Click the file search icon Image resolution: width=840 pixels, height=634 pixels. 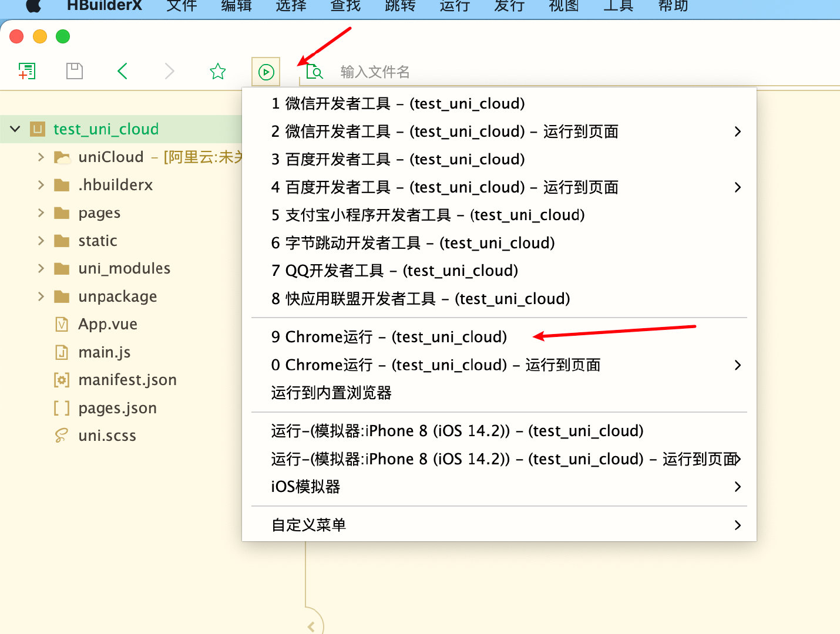click(314, 72)
